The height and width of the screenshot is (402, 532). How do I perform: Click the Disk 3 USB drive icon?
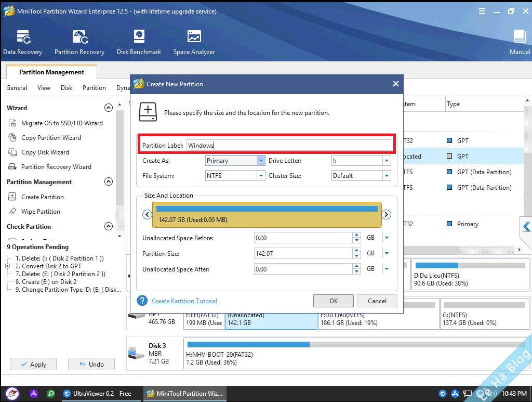tap(137, 354)
